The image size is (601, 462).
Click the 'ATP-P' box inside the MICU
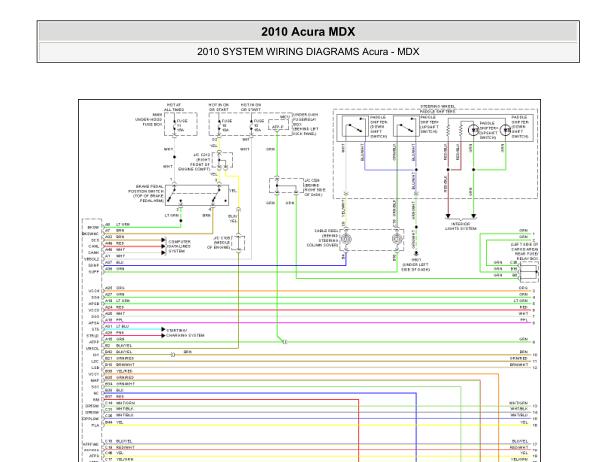pos(278,126)
